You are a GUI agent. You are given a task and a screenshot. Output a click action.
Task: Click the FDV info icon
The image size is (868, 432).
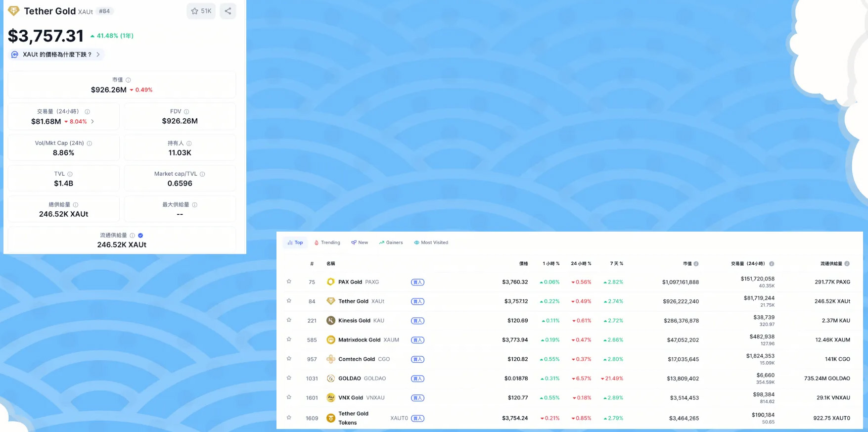(186, 112)
